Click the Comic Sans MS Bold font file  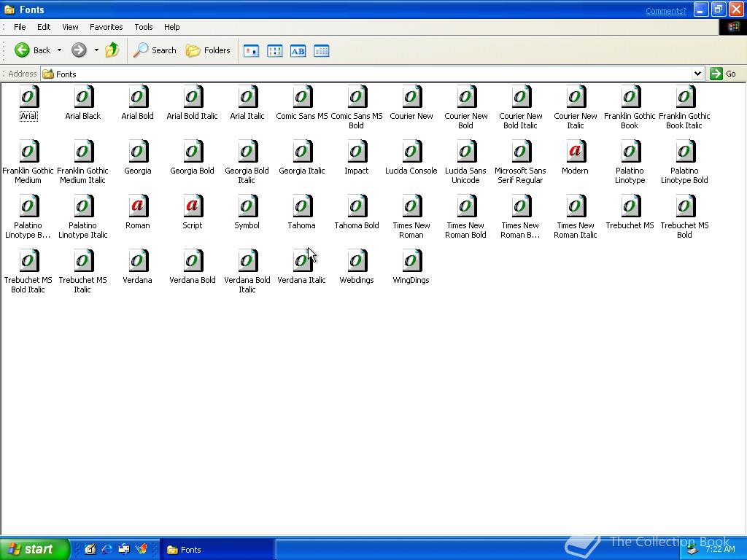[357, 97]
